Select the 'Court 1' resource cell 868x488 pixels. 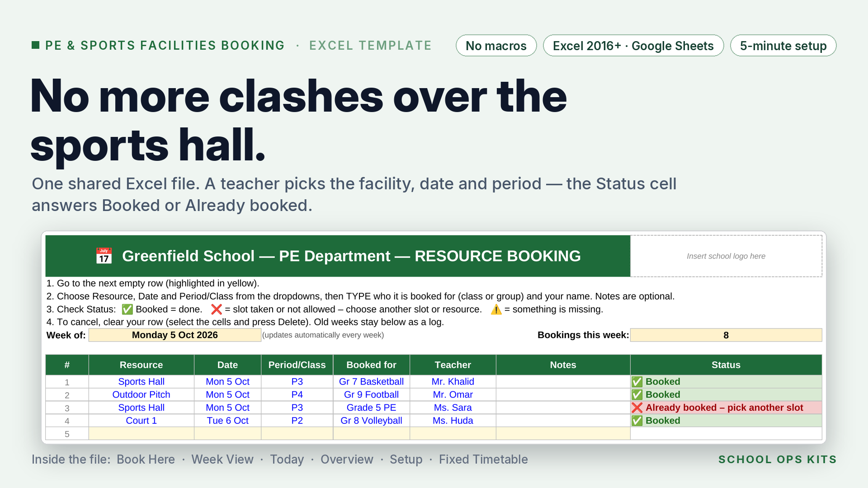141,421
